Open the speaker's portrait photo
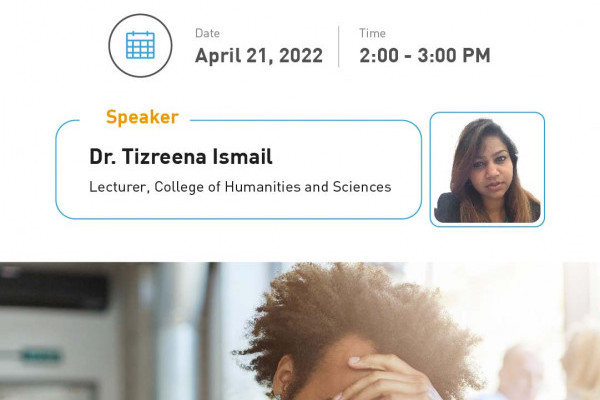The height and width of the screenshot is (400, 600). pos(487,168)
